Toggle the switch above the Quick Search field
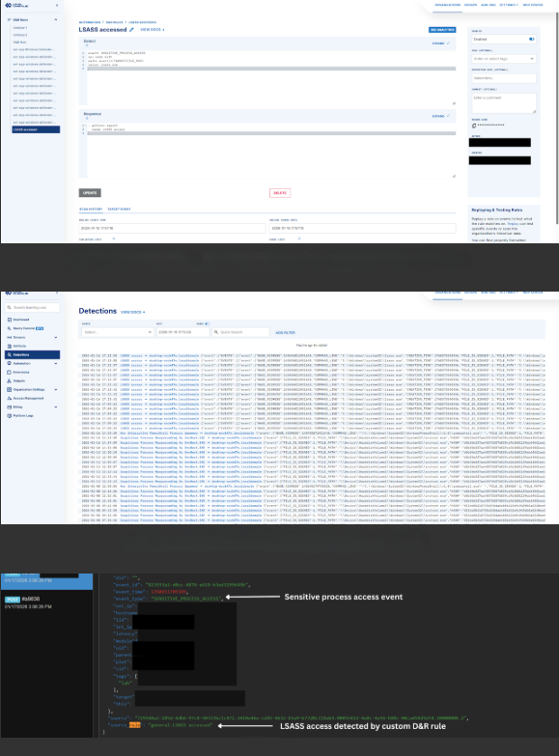Screen dimensions: 559x756 coord(208,323)
